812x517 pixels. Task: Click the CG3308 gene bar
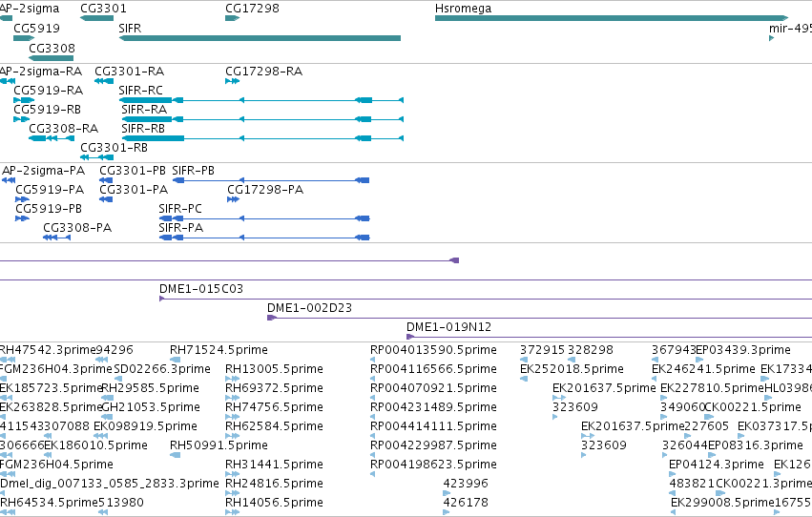point(52,58)
